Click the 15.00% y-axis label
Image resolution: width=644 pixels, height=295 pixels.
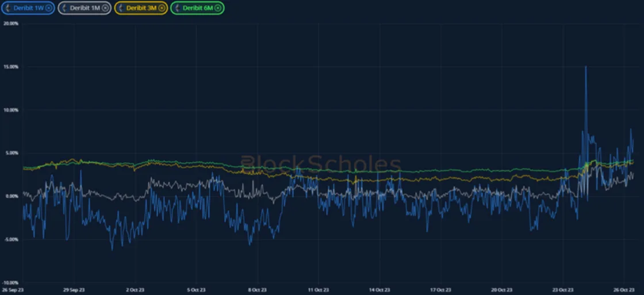[10, 67]
